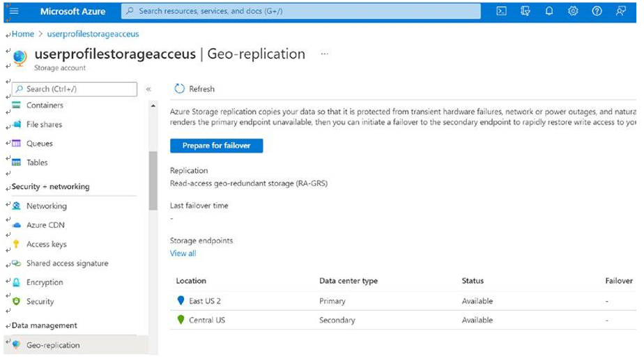Select the Central US row text

[x=207, y=320]
